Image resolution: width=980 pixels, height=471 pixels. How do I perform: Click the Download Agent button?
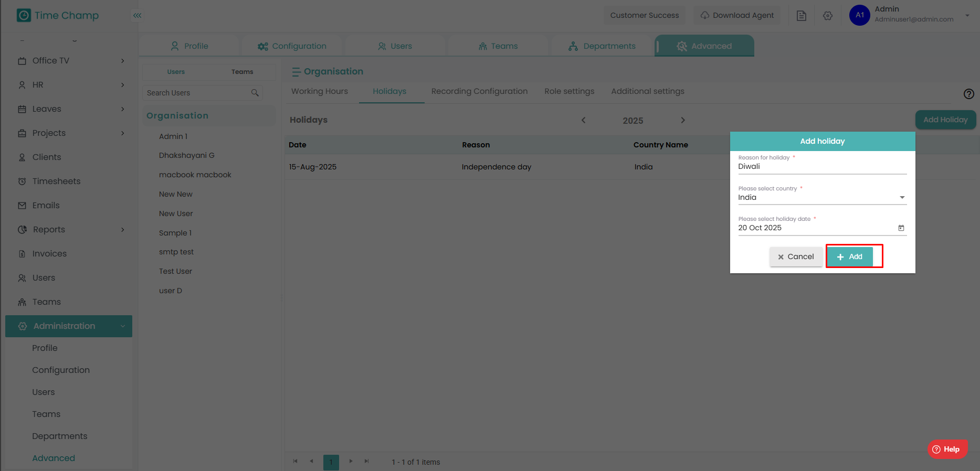737,15
